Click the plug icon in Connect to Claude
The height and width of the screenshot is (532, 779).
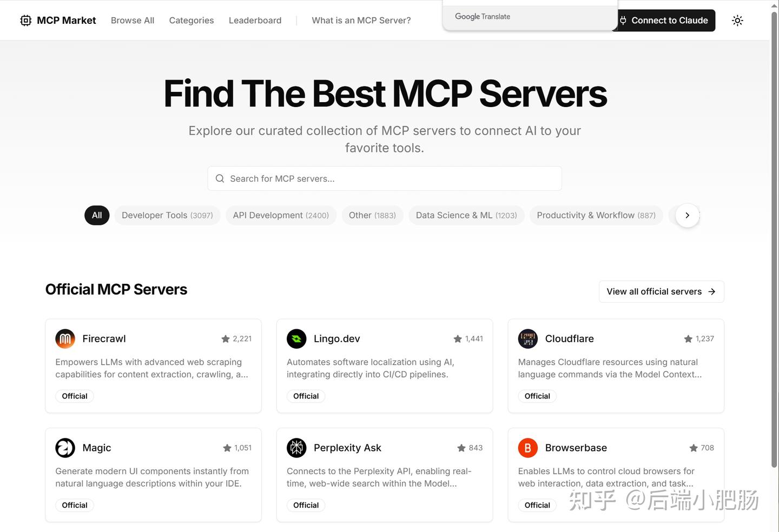pyautogui.click(x=623, y=21)
